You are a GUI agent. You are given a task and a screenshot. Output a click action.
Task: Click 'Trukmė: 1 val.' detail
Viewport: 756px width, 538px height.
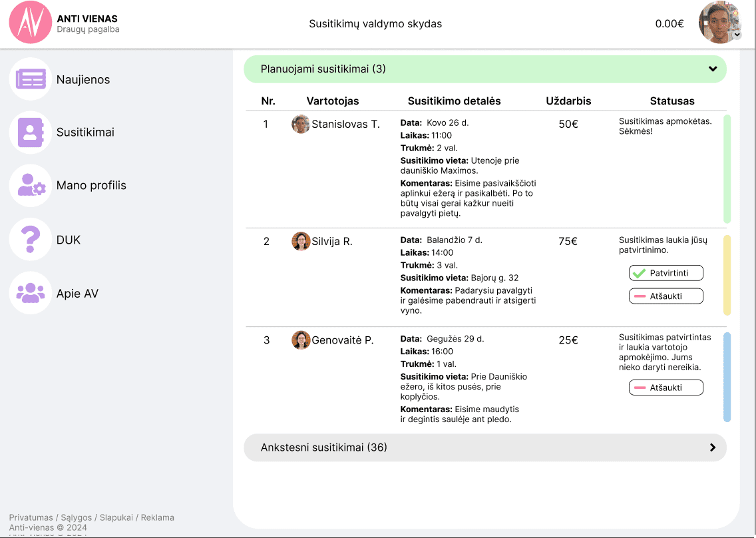pyautogui.click(x=428, y=364)
